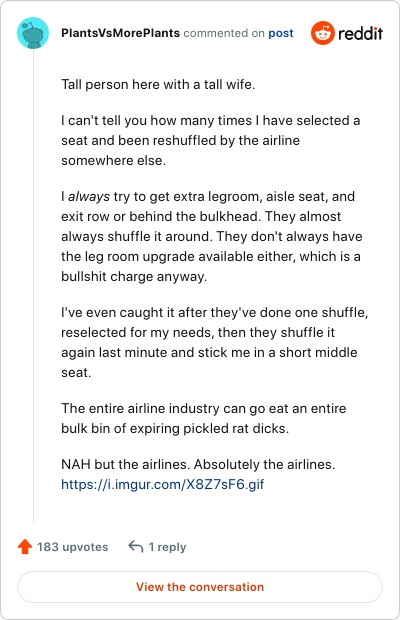The width and height of the screenshot is (400, 620).
Task: Click the orange upvote arrow icon
Action: [25, 546]
